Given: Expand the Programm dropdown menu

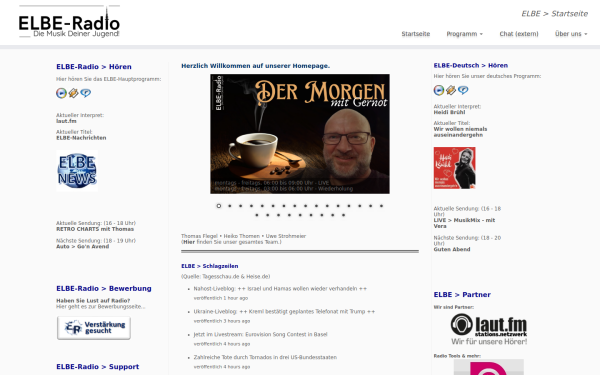Looking at the screenshot, I should point(465,34).
